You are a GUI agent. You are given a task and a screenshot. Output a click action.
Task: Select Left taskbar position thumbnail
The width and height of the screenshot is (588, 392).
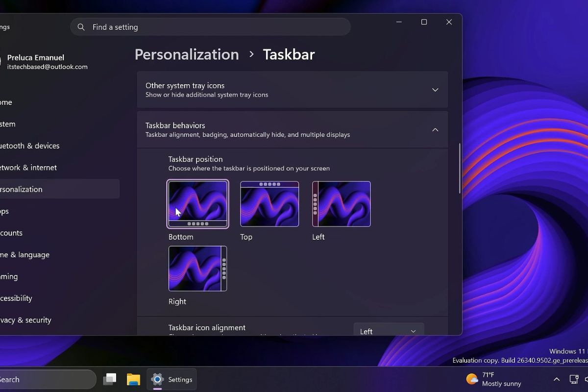click(x=342, y=204)
